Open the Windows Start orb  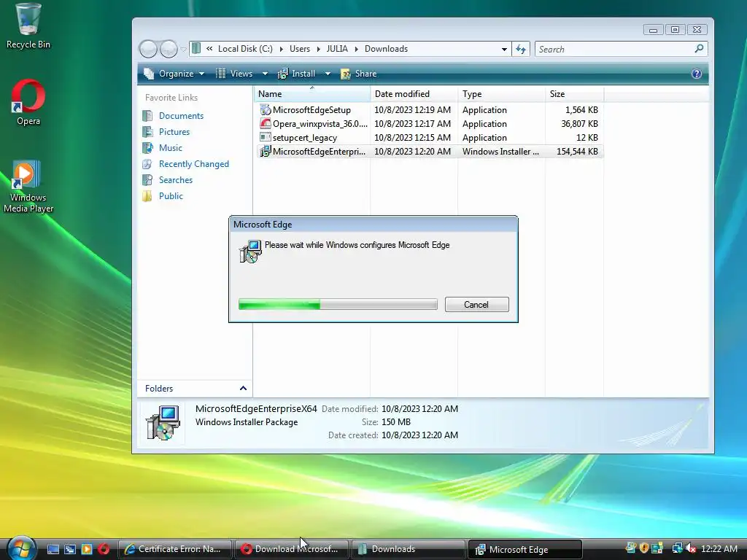(22, 548)
